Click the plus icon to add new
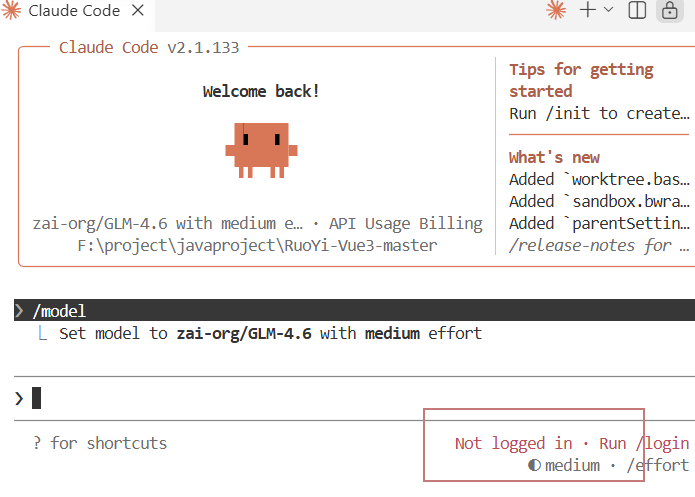This screenshot has width=695, height=497. click(588, 10)
